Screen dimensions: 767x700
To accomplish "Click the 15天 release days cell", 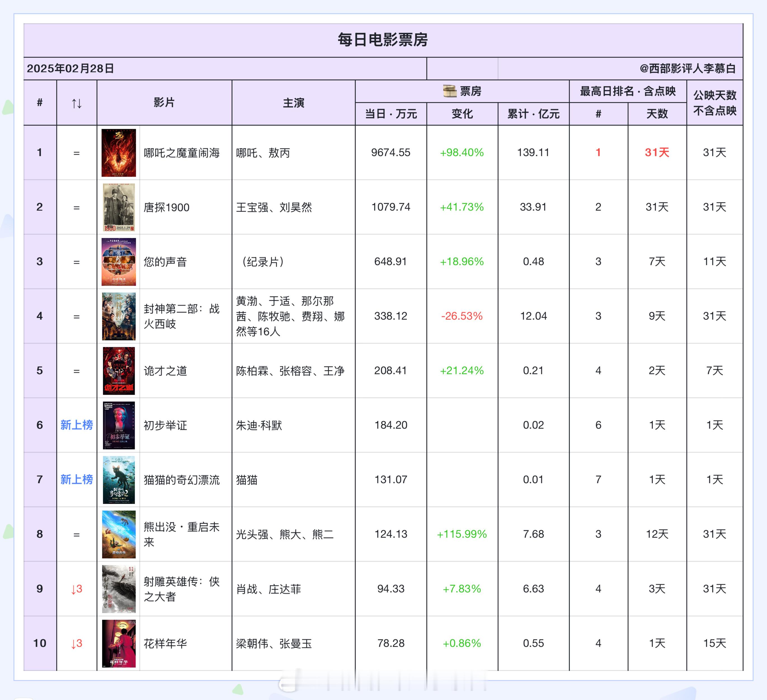I will click(714, 643).
